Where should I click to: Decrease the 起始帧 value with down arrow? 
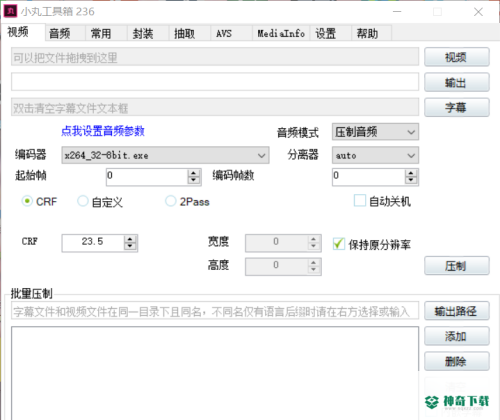pos(194,180)
